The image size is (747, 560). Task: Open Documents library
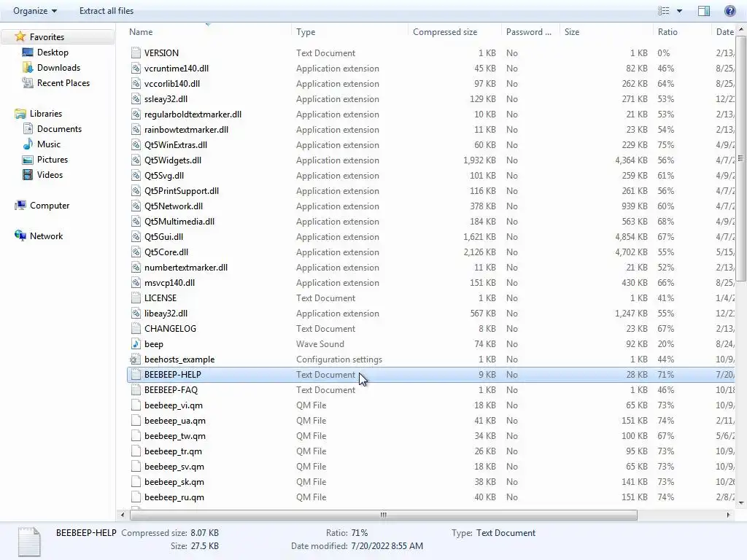[59, 128]
